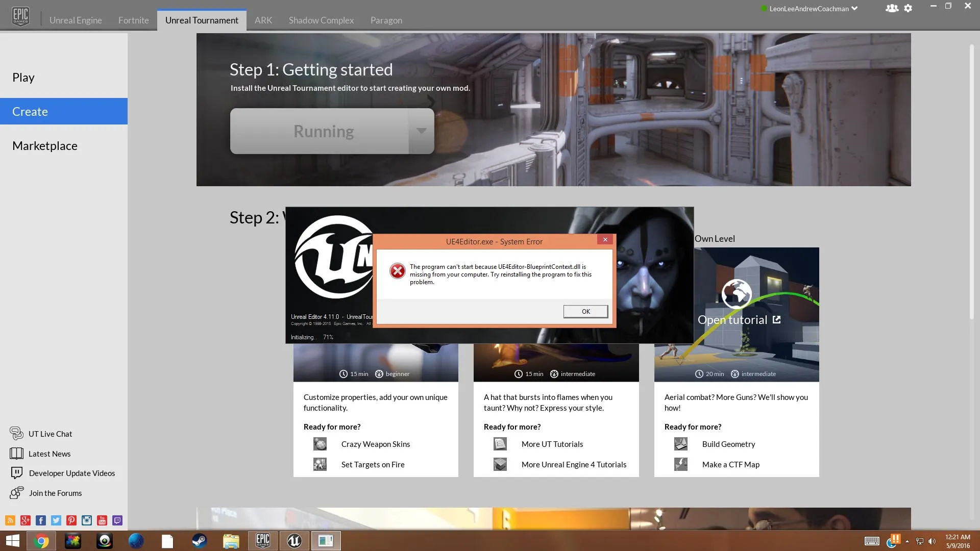
Task: Open the Instagram social icon
Action: [87, 520]
